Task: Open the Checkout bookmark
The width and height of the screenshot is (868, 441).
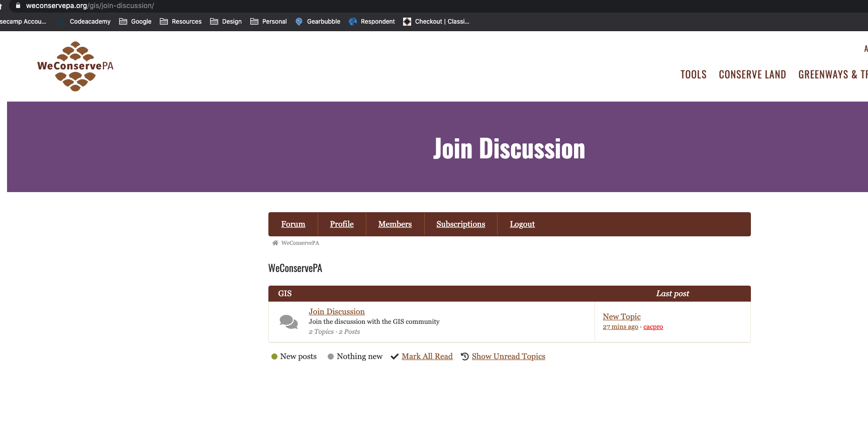Action: click(x=436, y=22)
